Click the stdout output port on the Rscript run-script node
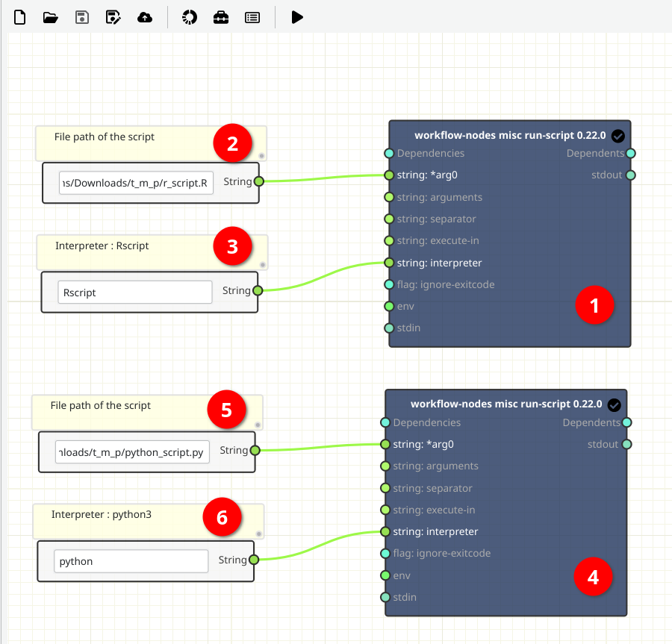 pyautogui.click(x=631, y=175)
